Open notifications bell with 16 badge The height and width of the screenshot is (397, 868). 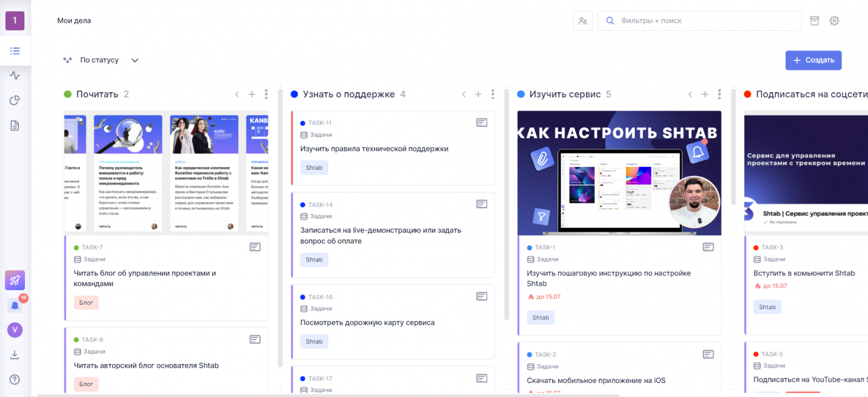tap(15, 305)
